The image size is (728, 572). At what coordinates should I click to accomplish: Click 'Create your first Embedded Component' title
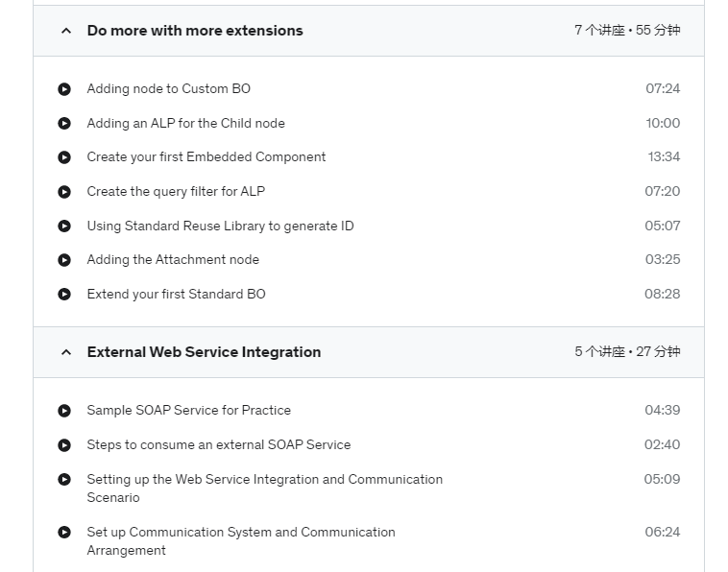tap(206, 157)
